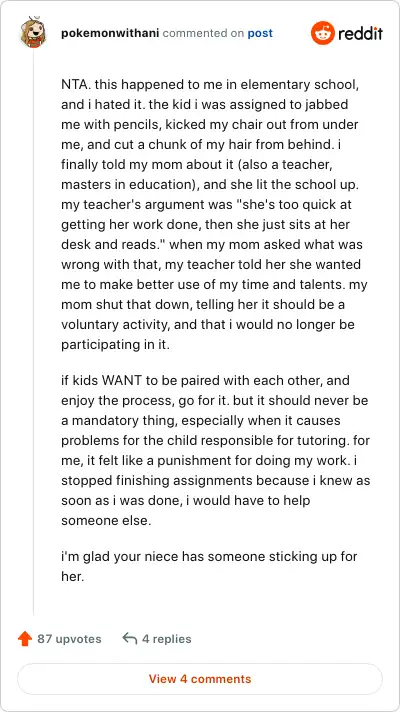Click the orange upvote arrow icon
400x712 pixels.
click(25, 639)
